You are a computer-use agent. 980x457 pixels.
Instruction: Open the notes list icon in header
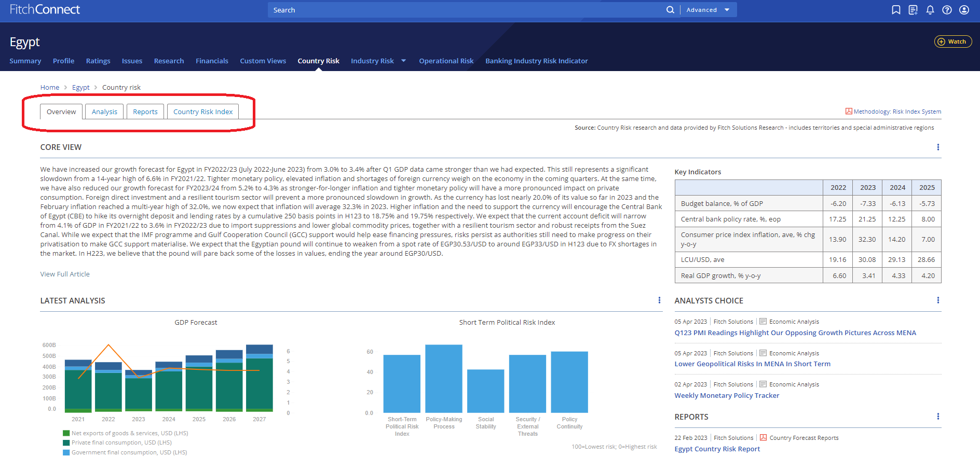[913, 10]
